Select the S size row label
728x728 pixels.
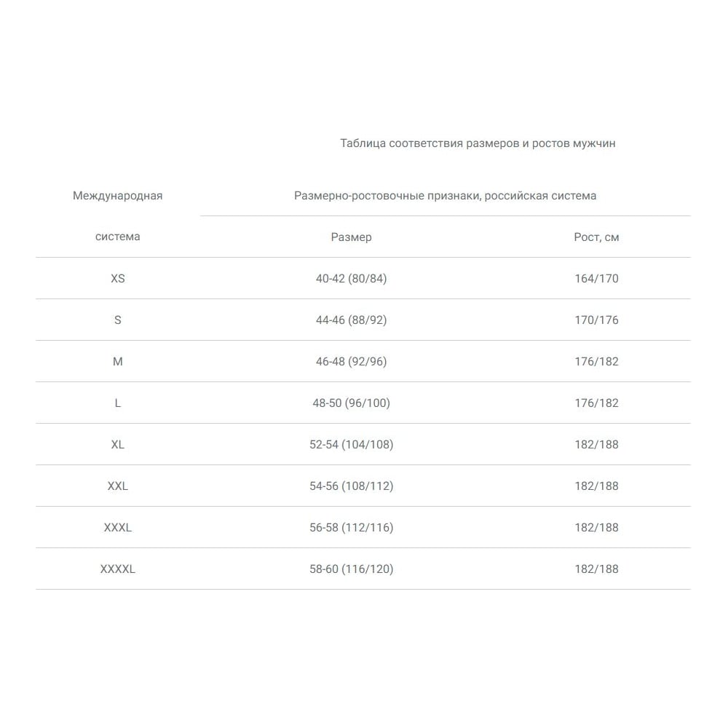117,320
